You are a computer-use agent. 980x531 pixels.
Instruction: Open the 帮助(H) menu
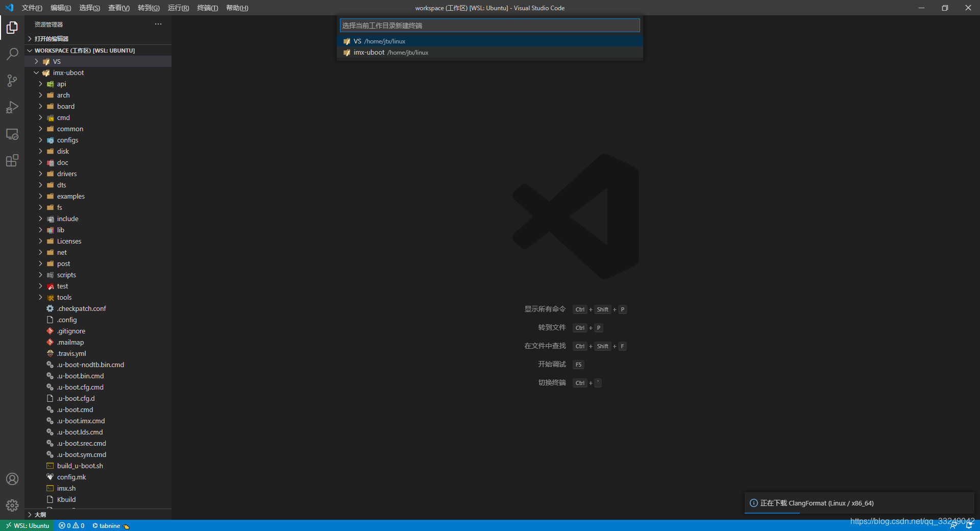(x=237, y=8)
